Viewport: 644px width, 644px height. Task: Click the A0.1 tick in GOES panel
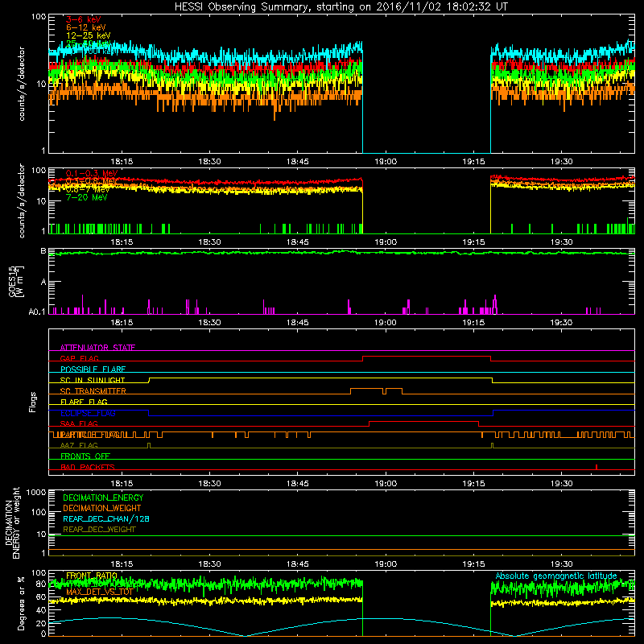pyautogui.click(x=37, y=312)
